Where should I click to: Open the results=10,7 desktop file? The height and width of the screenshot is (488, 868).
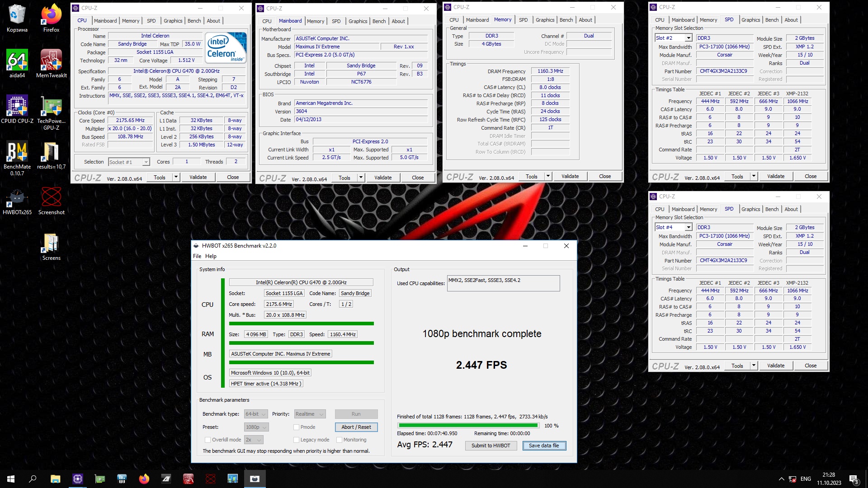[51, 155]
